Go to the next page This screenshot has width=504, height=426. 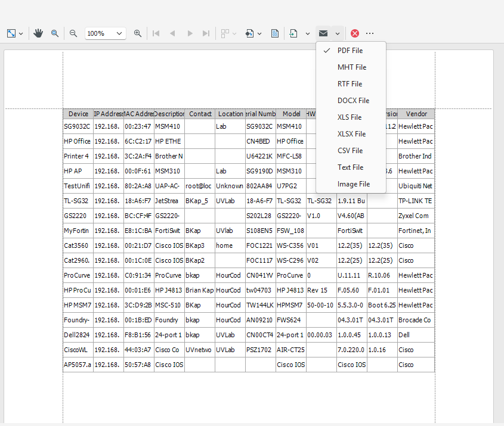tap(190, 33)
